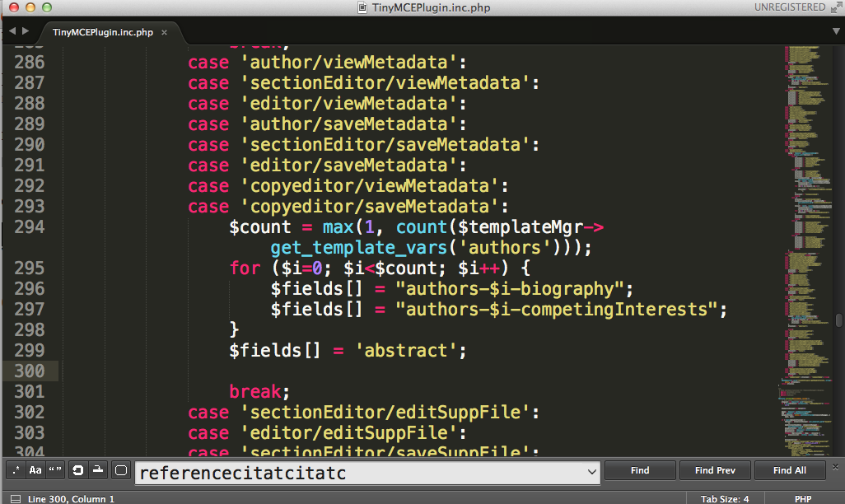Image resolution: width=845 pixels, height=504 pixels.
Task: Toggle regular expression search mode
Action: [x=16, y=470]
